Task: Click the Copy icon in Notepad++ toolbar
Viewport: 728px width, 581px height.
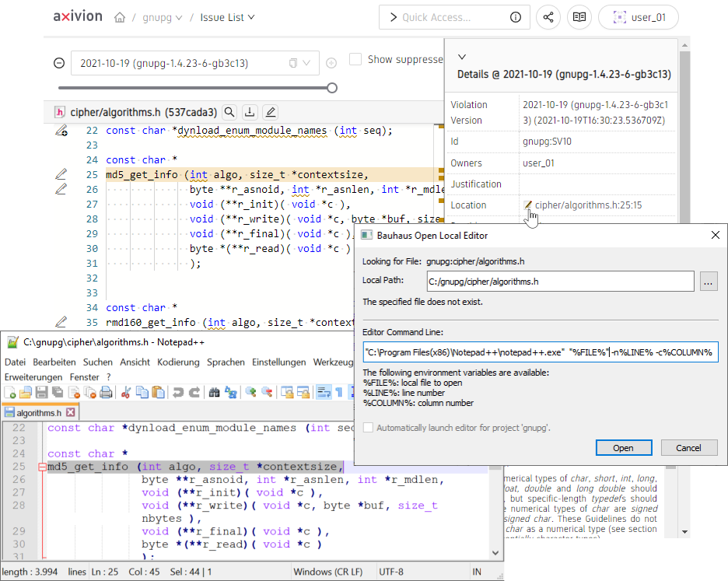Action: pyautogui.click(x=142, y=393)
